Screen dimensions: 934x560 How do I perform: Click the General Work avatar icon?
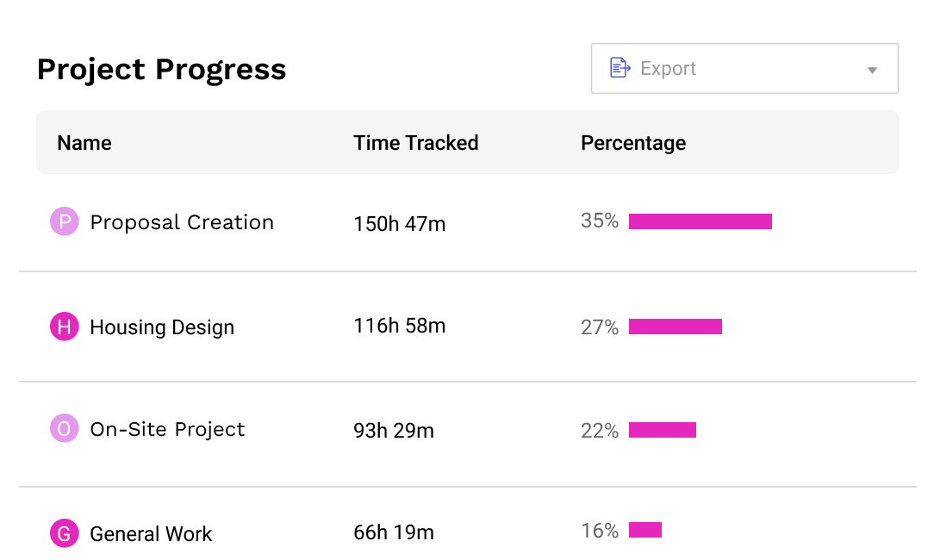click(65, 533)
